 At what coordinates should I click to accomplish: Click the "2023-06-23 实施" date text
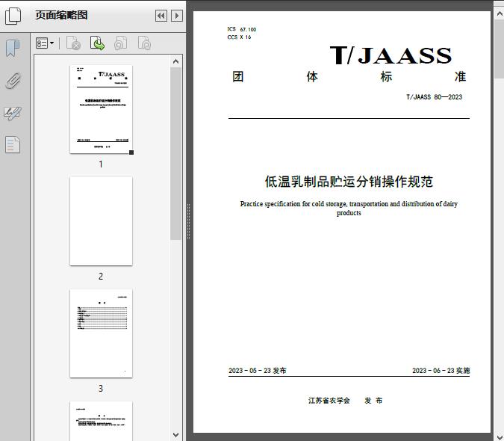441,371
